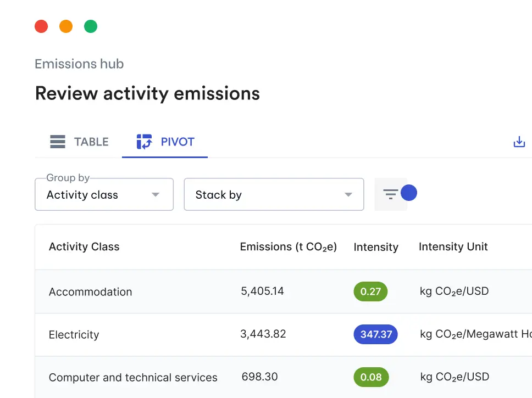
Task: Open the Stack by dropdown
Action: pos(274,194)
